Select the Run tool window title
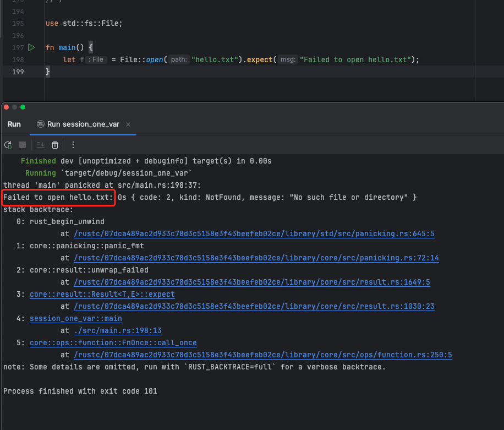The image size is (504, 430). coord(14,124)
